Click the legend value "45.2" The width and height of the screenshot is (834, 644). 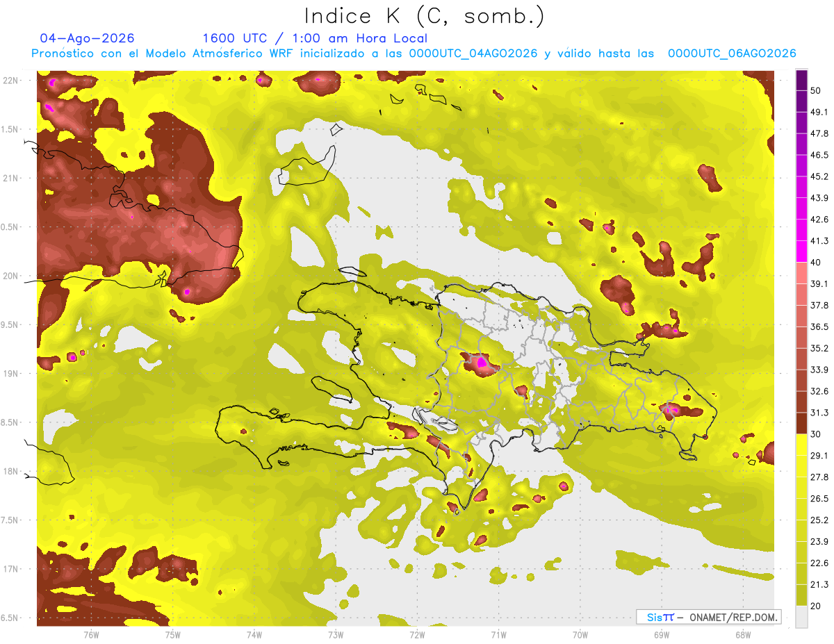(x=819, y=176)
